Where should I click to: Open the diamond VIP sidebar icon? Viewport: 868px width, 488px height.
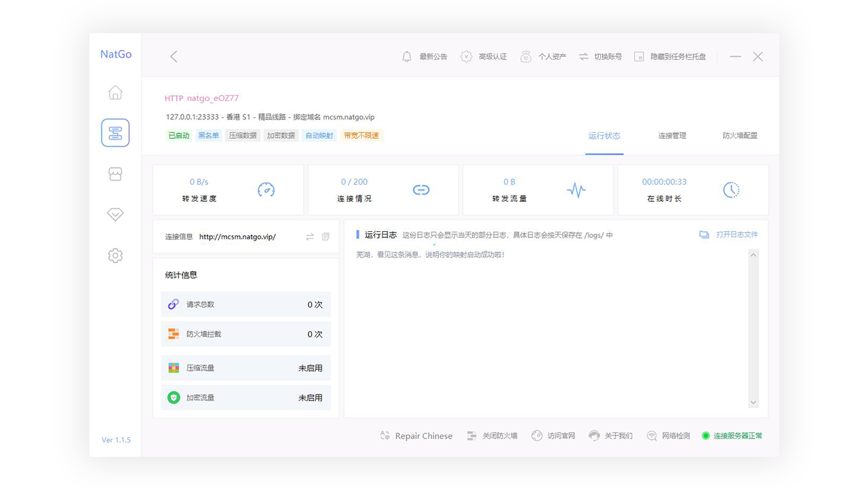tap(115, 215)
